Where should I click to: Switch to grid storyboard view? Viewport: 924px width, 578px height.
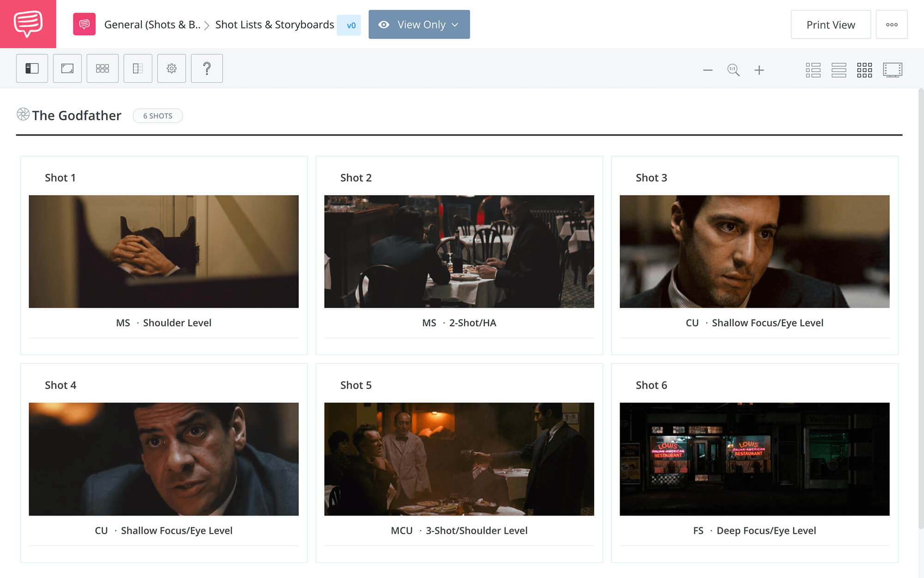coord(864,70)
